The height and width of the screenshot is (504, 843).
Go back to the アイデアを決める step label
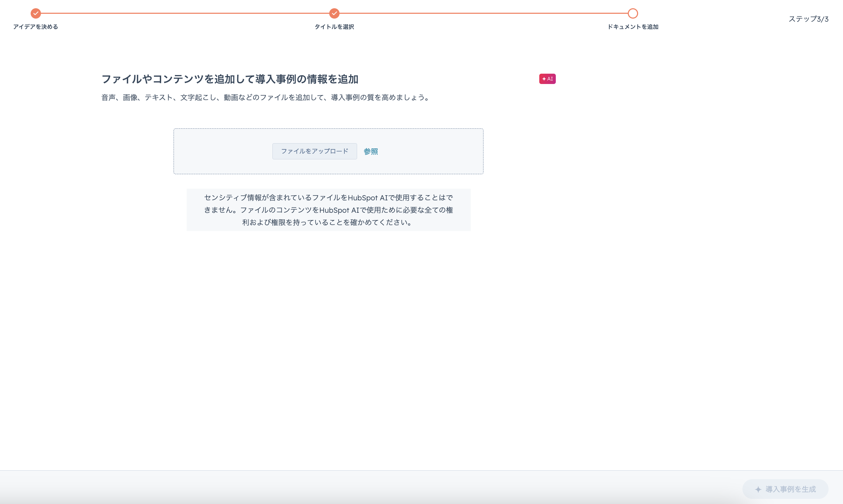click(35, 27)
